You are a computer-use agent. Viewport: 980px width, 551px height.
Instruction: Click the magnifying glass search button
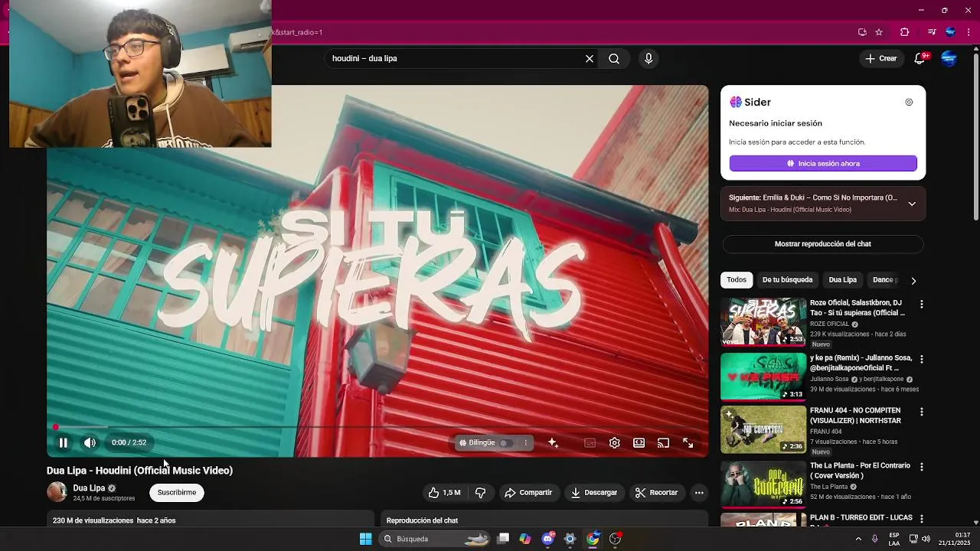[614, 58]
